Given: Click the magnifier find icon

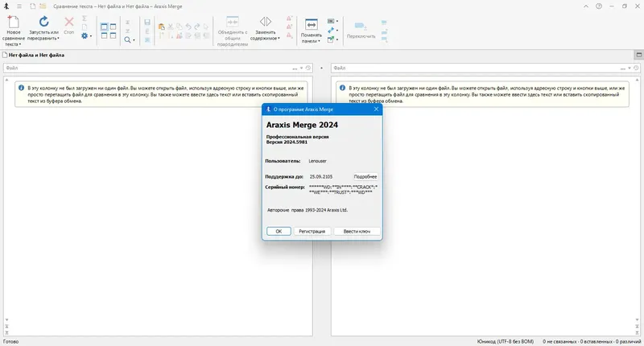Looking at the screenshot, I should pyautogui.click(x=128, y=39).
